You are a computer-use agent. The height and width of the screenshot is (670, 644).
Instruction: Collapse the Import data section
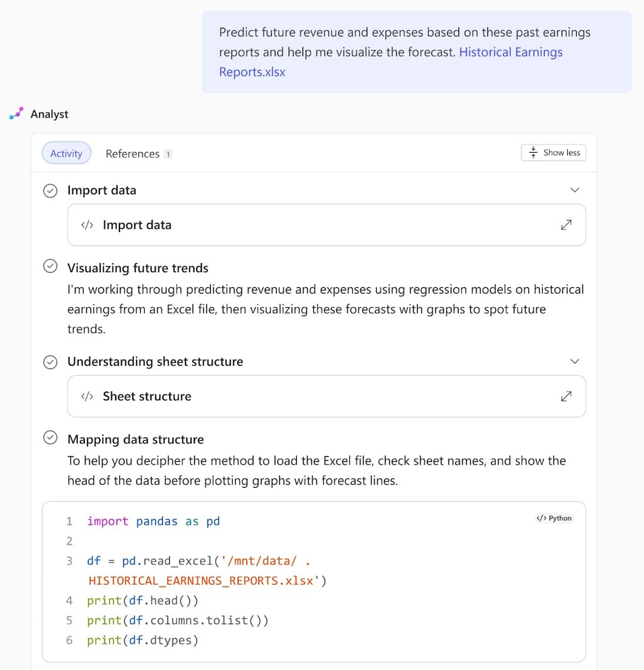pyautogui.click(x=574, y=190)
